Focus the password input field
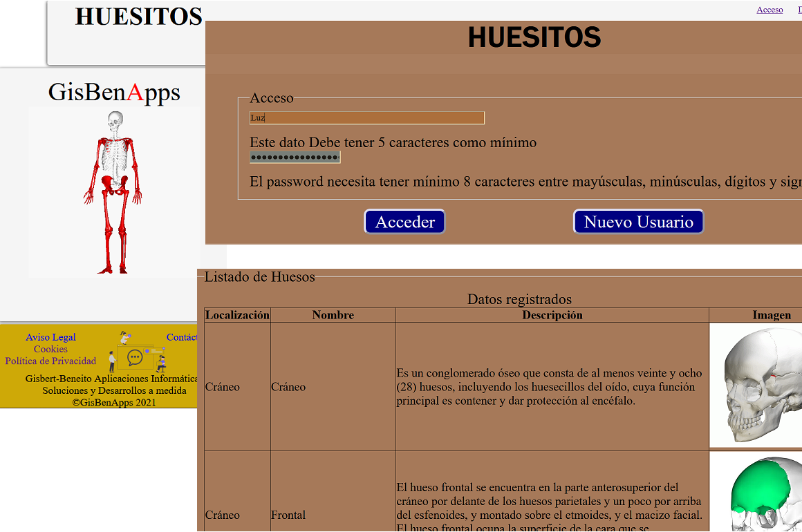This screenshot has width=802, height=532. [295, 158]
